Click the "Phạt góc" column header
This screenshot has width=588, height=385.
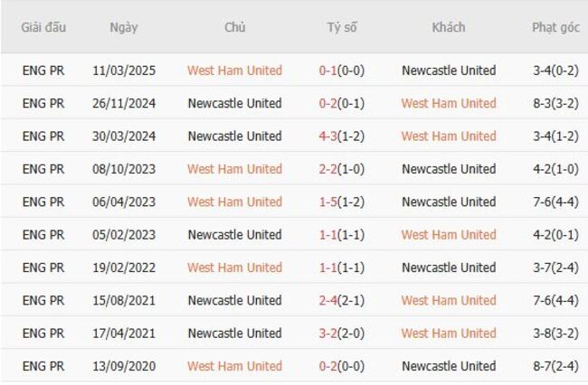555,27
